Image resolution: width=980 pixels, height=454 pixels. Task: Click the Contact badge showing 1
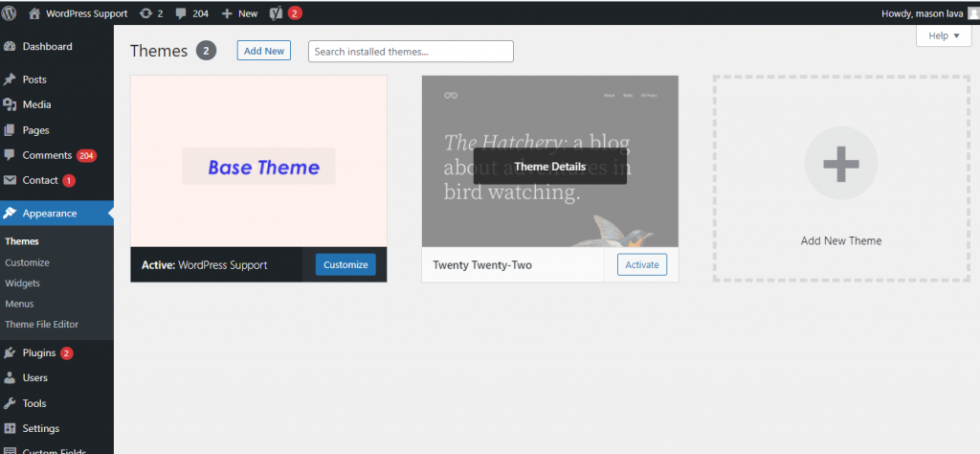pos(69,181)
